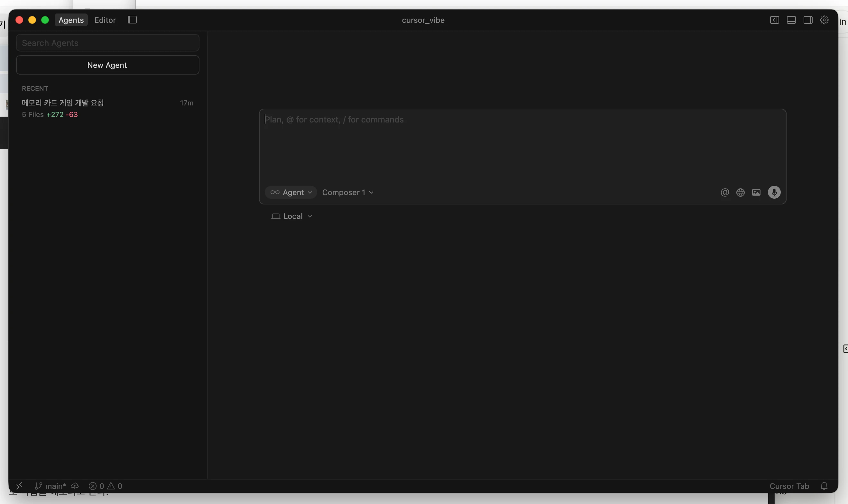Click the Search Agents input field
The width and height of the screenshot is (848, 504).
107,43
